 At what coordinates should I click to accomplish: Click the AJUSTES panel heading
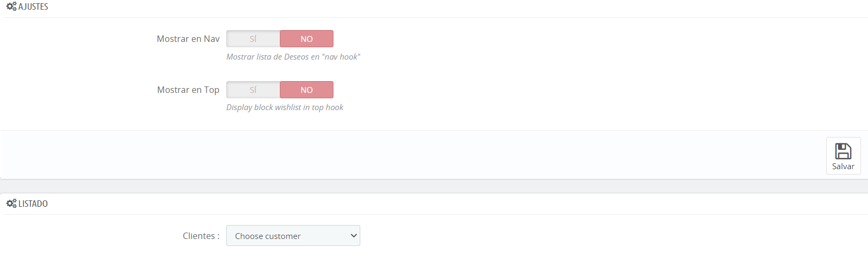pos(33,6)
